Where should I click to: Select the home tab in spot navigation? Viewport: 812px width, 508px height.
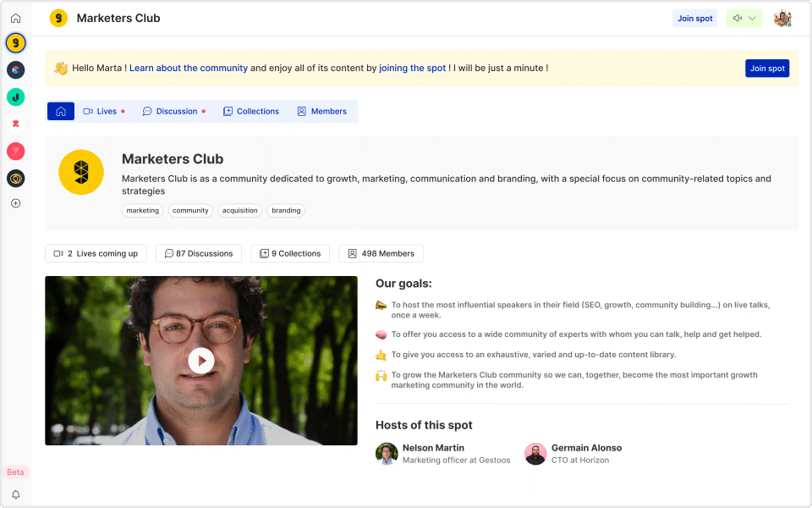[61, 111]
